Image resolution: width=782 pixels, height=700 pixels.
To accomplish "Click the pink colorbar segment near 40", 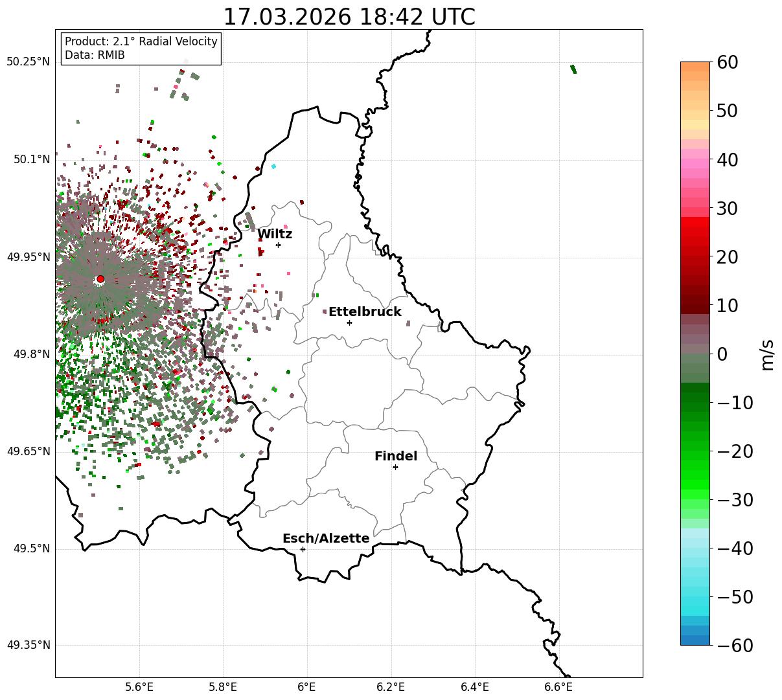I will click(x=695, y=164).
